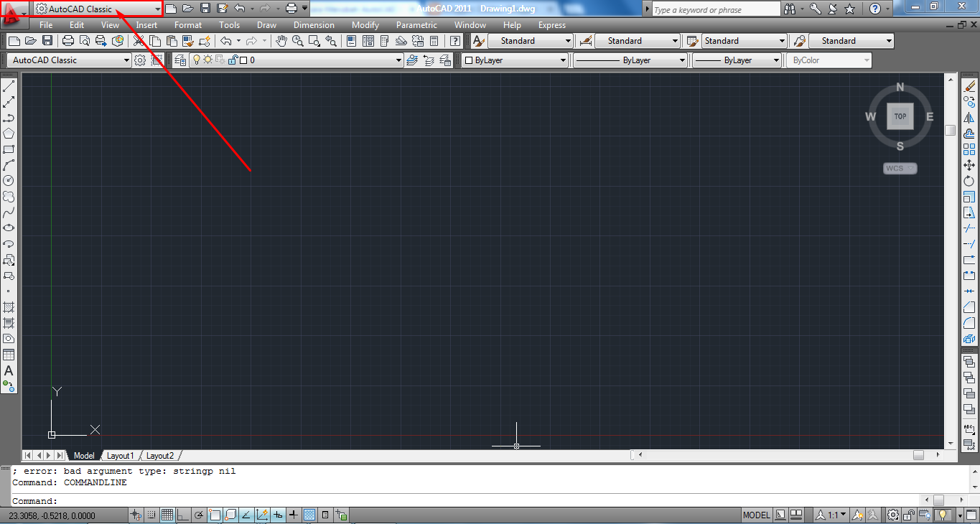Select the Multiline Text tool
The image size is (980, 524).
point(9,370)
